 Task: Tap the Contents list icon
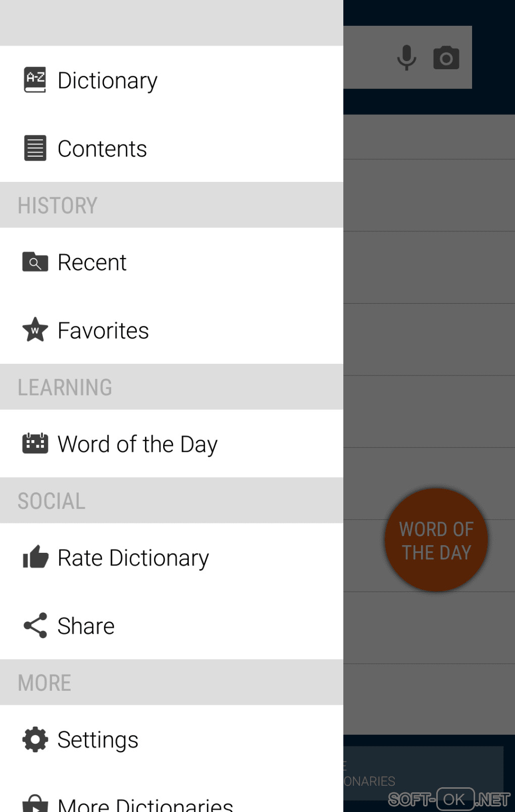coord(35,148)
